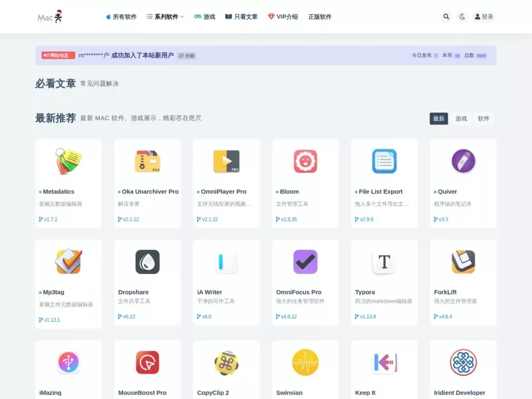Viewport: 532px width, 399px height.
Task: Open the Dropshare app icon
Action: pos(148,261)
